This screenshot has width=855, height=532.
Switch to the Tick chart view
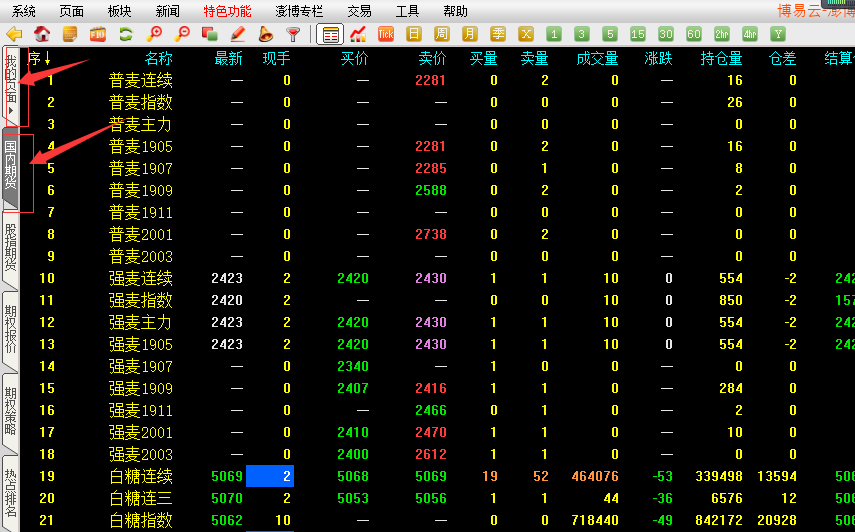tap(386, 34)
